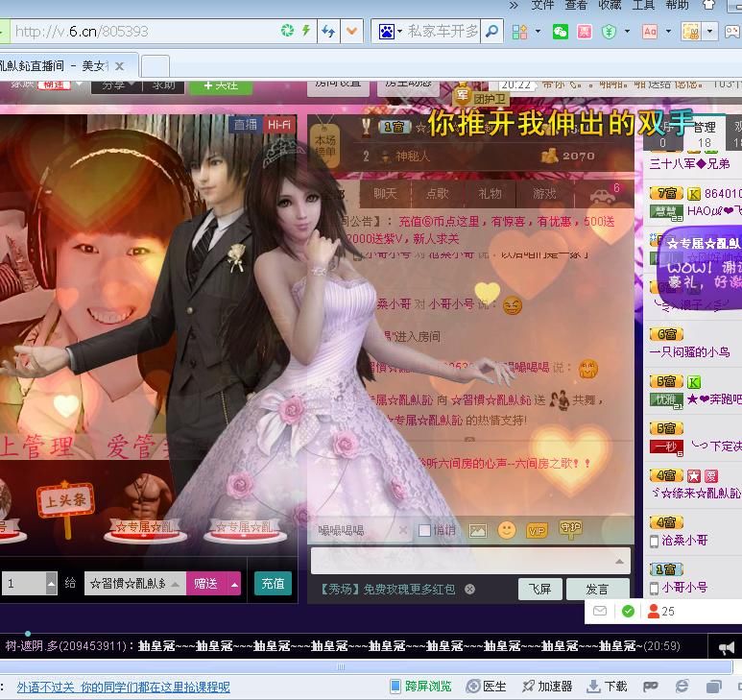The height and width of the screenshot is (700, 742).
Task: Open the gift quantity up-arrow dropdown
Action: pos(51,583)
